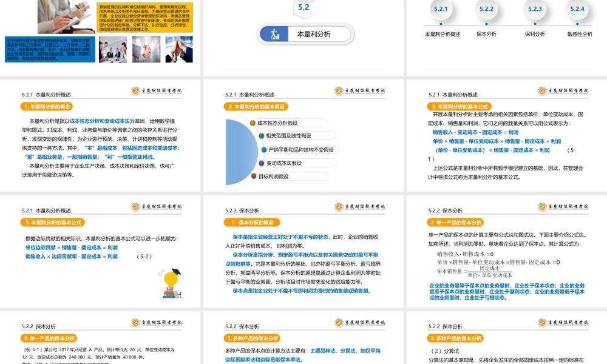Viewport: 607px width, 364px height.
Task: Select the green dot beside 相关范围及线性假设
Action: 261,136
